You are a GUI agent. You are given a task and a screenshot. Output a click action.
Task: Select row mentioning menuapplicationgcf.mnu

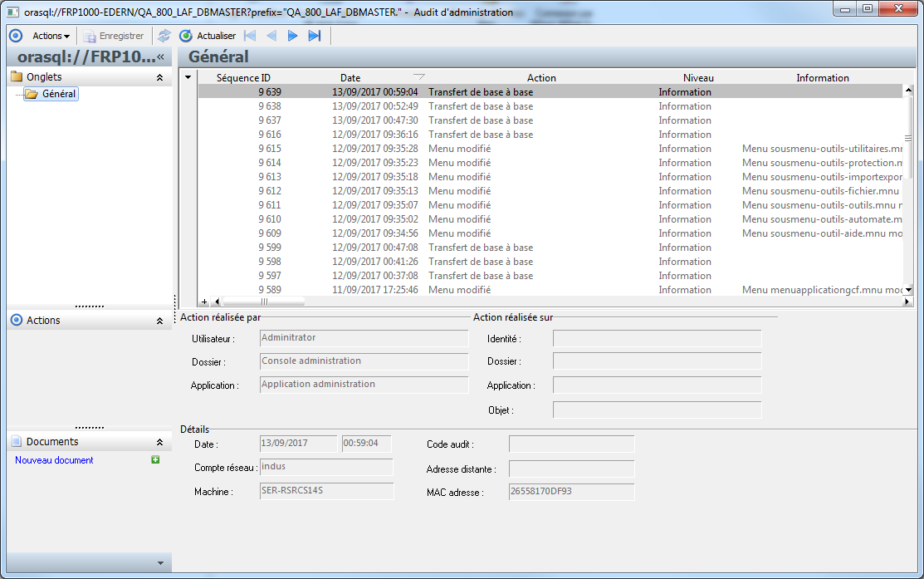(x=550, y=290)
